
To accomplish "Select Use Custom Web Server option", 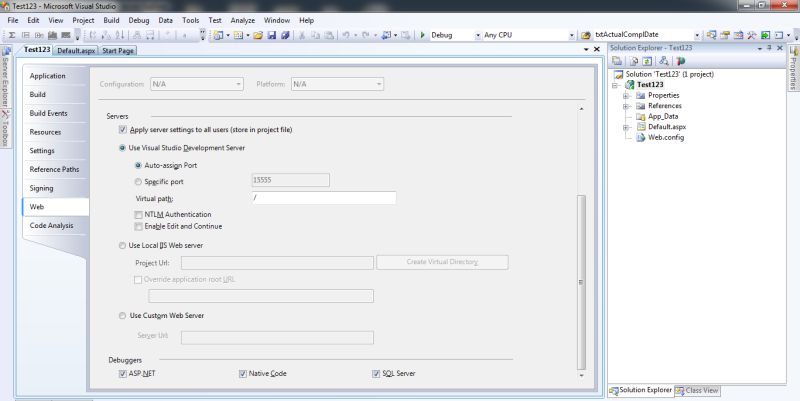I will [122, 316].
